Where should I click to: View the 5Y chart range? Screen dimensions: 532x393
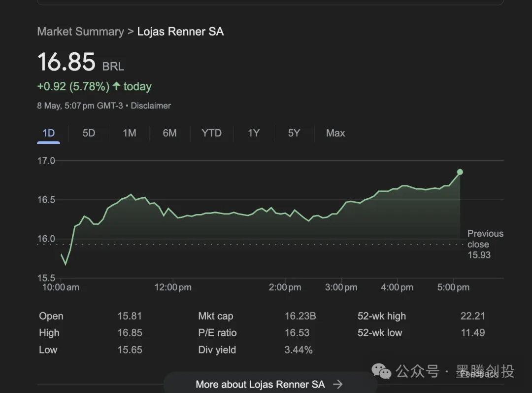click(x=294, y=133)
